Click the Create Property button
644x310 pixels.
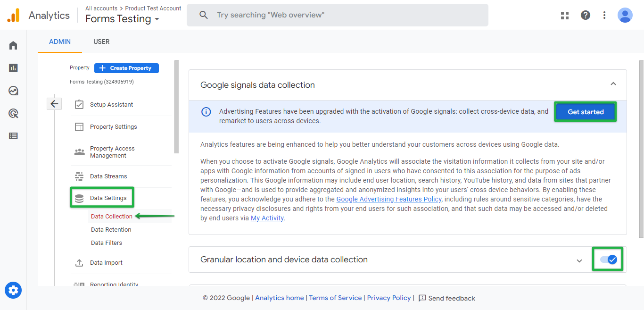[x=126, y=68]
